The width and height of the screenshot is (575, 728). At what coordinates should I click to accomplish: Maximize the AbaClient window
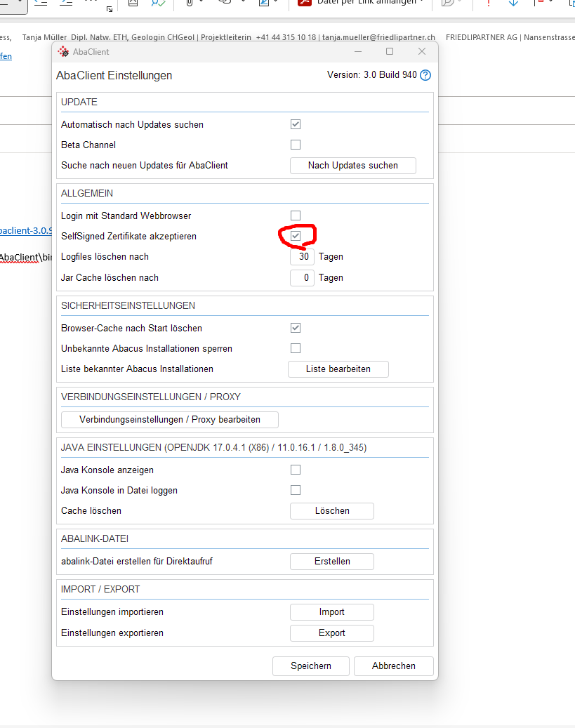coord(390,51)
